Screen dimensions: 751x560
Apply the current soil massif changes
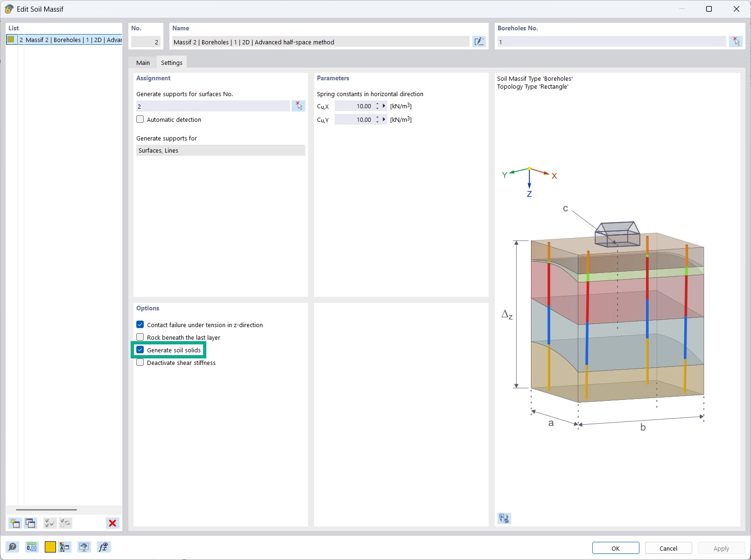720,548
